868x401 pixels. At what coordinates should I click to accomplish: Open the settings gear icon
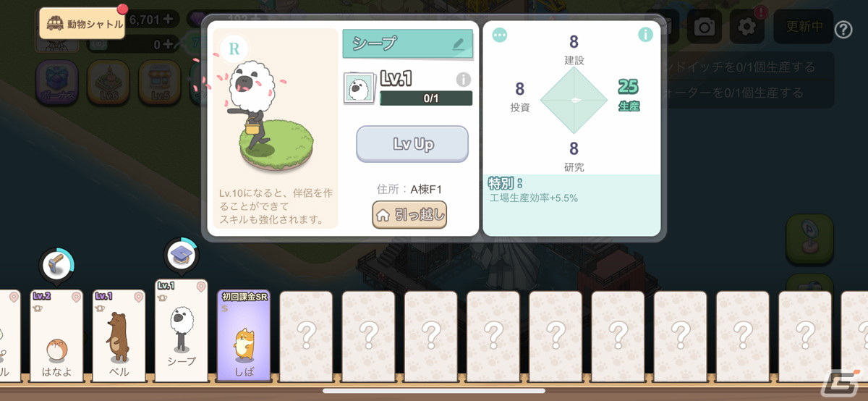(x=747, y=27)
